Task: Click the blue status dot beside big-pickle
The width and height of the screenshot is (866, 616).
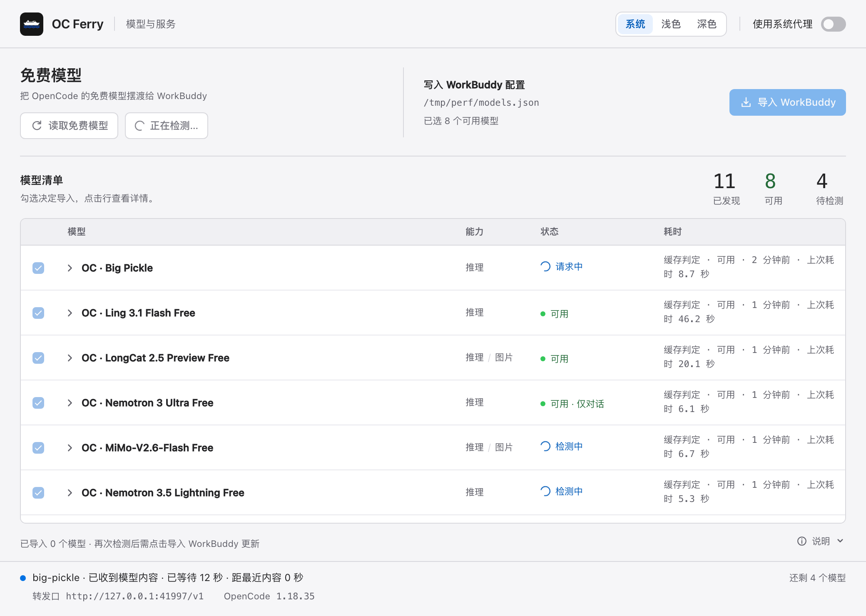Action: point(23,578)
